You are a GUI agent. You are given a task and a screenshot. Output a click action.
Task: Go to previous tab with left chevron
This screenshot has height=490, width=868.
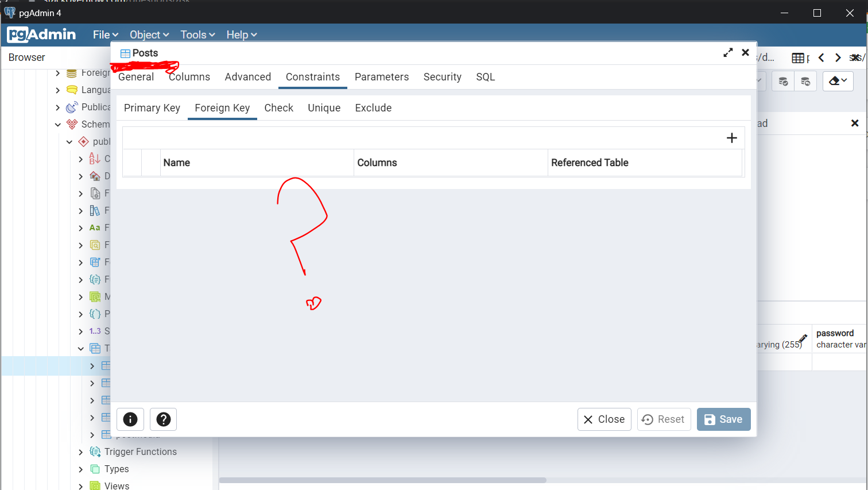[x=821, y=57]
